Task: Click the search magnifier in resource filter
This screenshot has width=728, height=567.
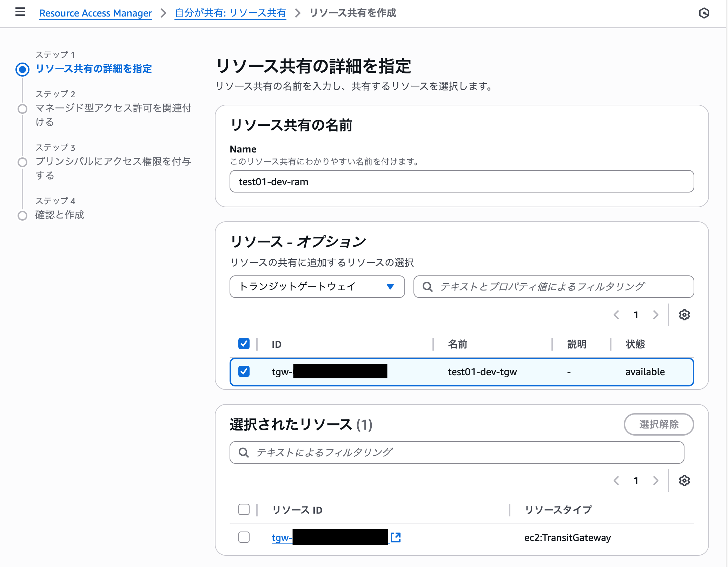Action: (x=428, y=287)
